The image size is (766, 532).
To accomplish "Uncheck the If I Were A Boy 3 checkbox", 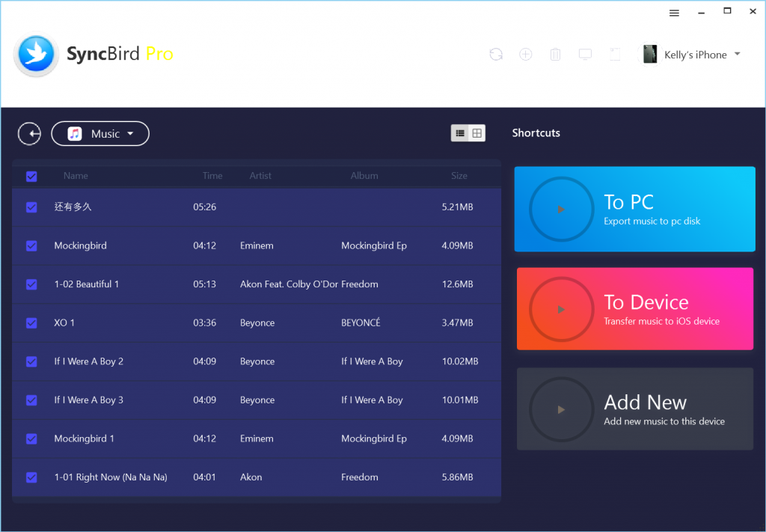I will pos(31,400).
